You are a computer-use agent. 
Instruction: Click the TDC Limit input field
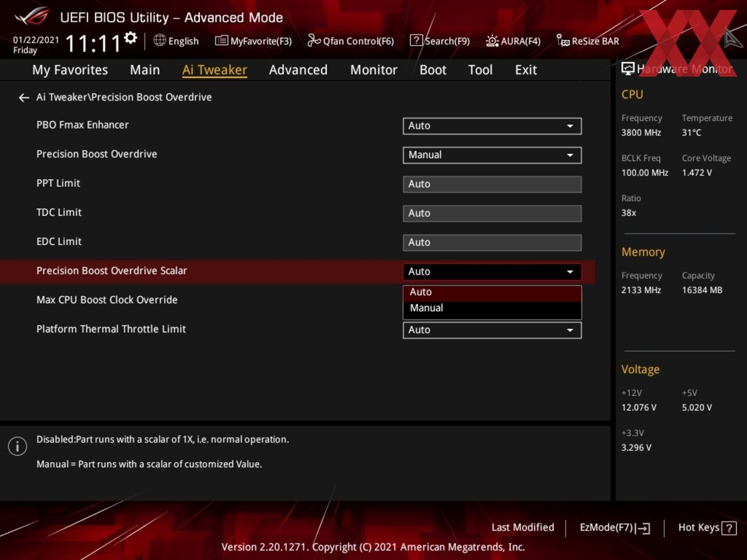[x=492, y=213]
